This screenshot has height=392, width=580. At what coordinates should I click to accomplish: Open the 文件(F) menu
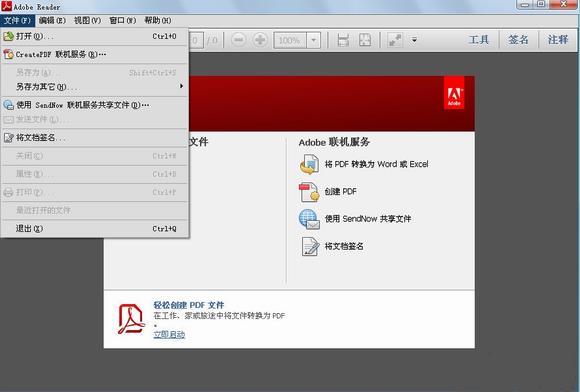[x=17, y=20]
